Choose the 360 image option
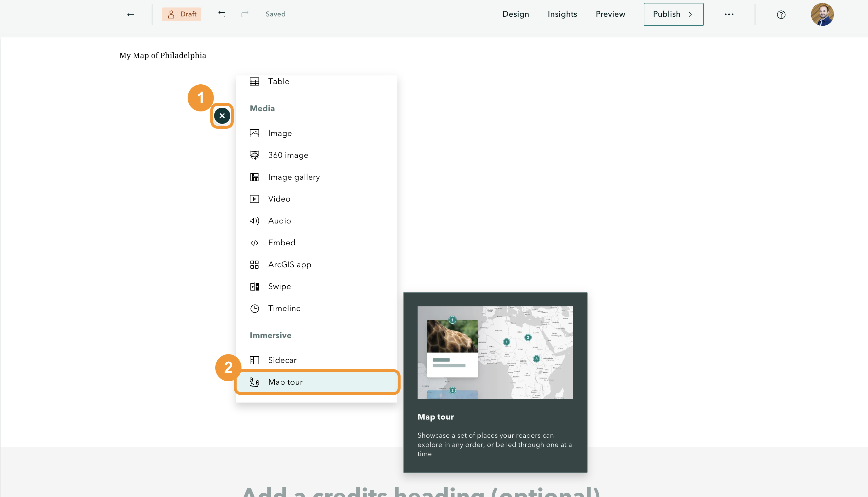This screenshot has height=497, width=868. coord(316,155)
